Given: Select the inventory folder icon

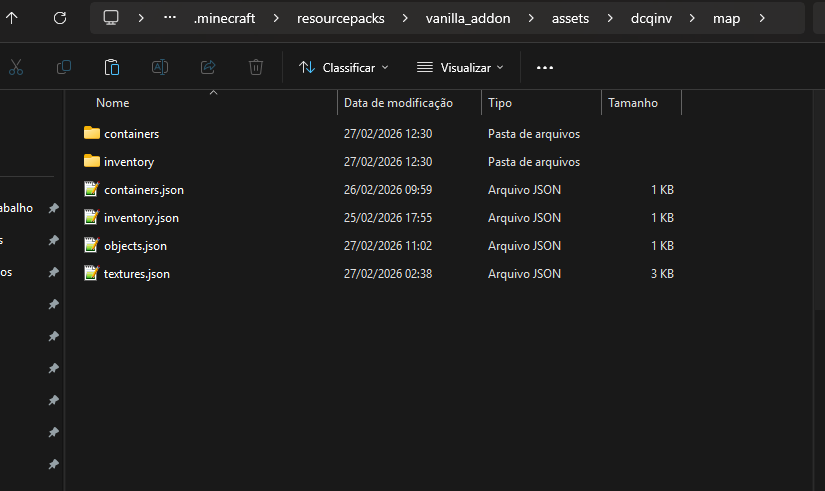Looking at the screenshot, I should point(92,161).
